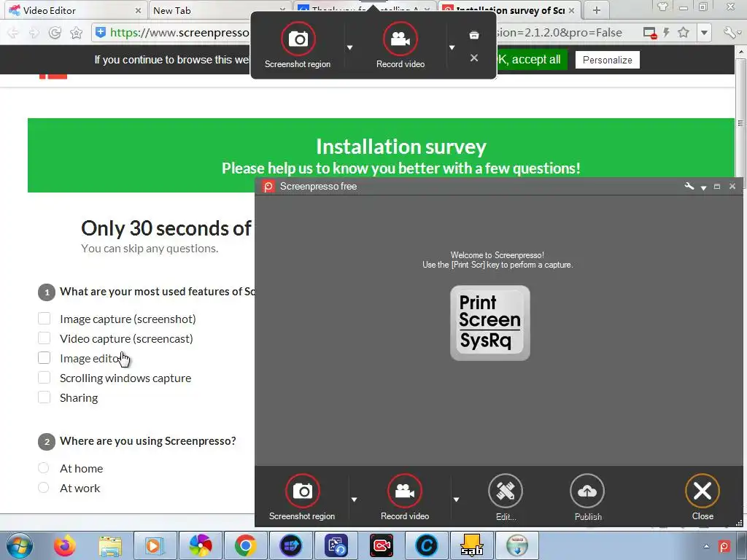The image size is (747, 560).
Task: Open Screenpresso settings wrench in title bar
Action: [x=689, y=186]
